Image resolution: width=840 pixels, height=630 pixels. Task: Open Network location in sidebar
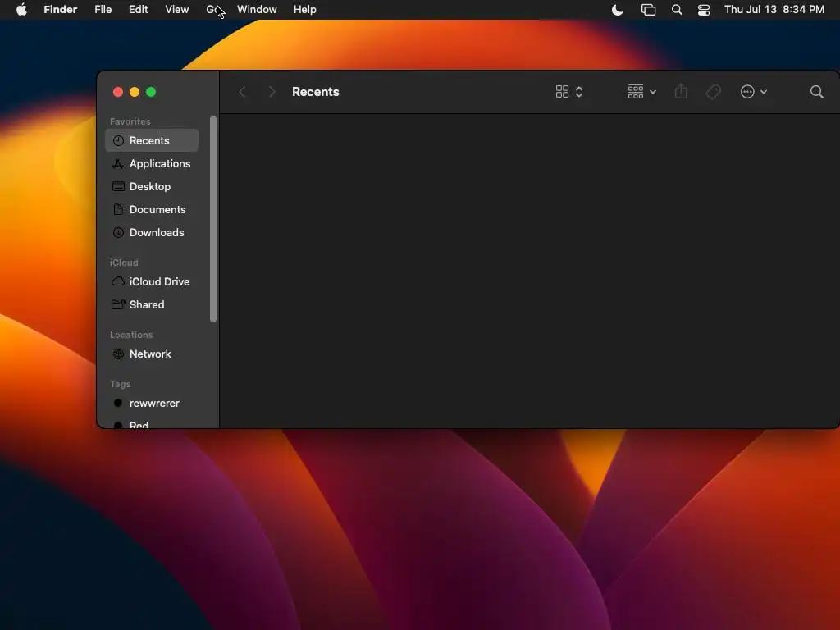152,354
